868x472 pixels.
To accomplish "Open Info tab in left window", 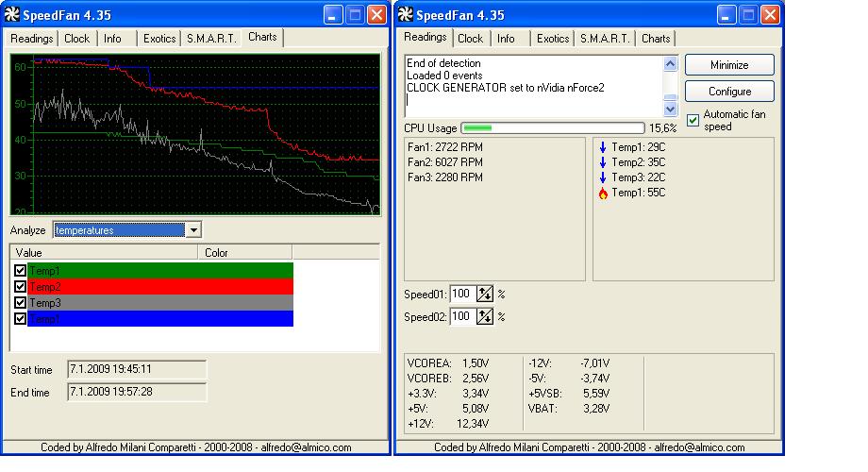I will (112, 38).
